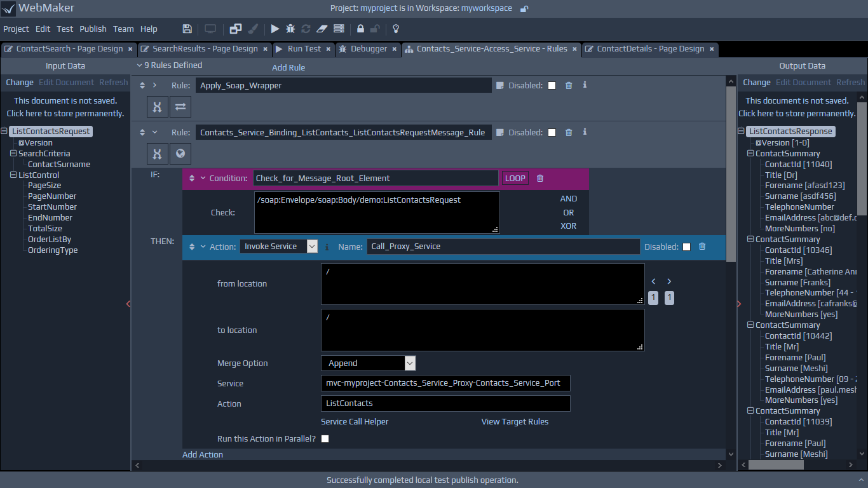Click the XOR operator for the condition
Image resolution: width=868 pixels, height=488 pixels.
click(x=569, y=226)
